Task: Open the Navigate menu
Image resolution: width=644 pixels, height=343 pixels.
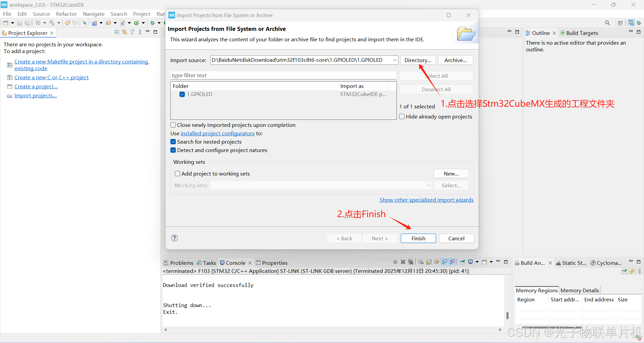Action: [94, 14]
